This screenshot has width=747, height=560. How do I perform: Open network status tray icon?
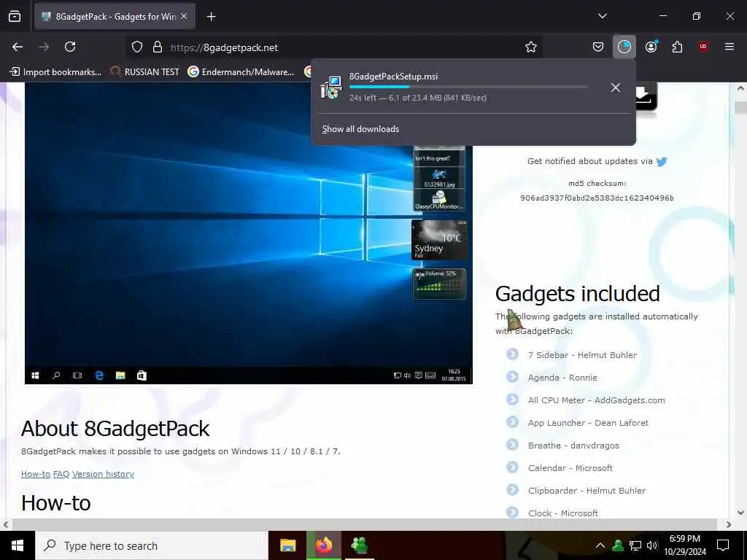[635, 545]
